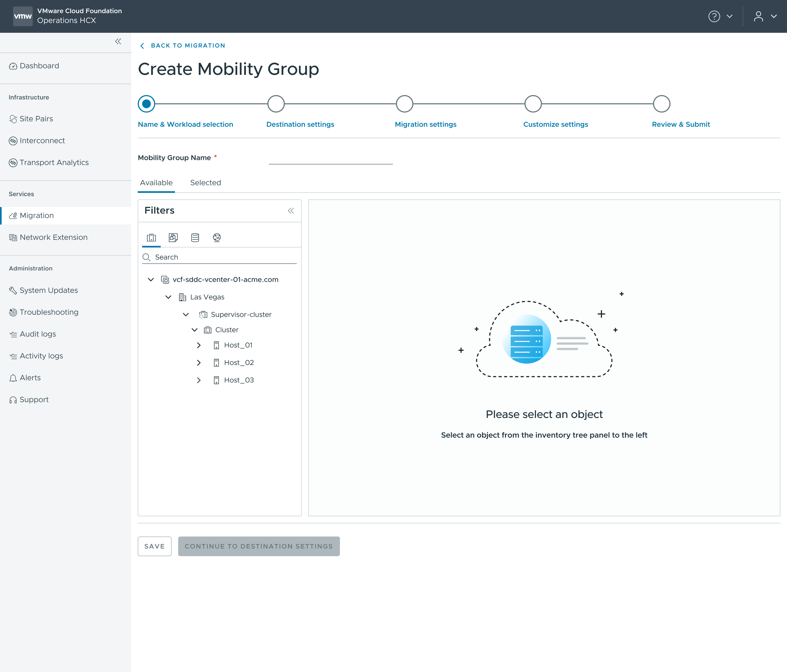Viewport: 787px width, 672px height.
Task: Select Host_02 in inventory tree
Action: (x=239, y=362)
